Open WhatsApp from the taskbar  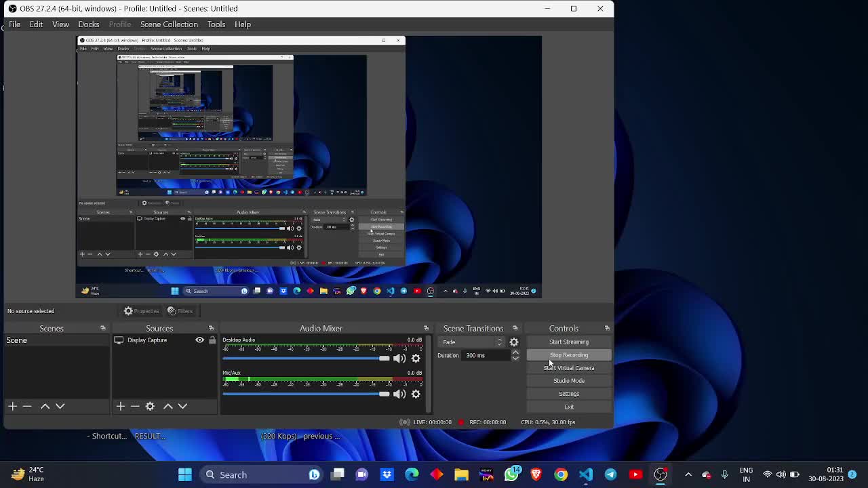511,474
